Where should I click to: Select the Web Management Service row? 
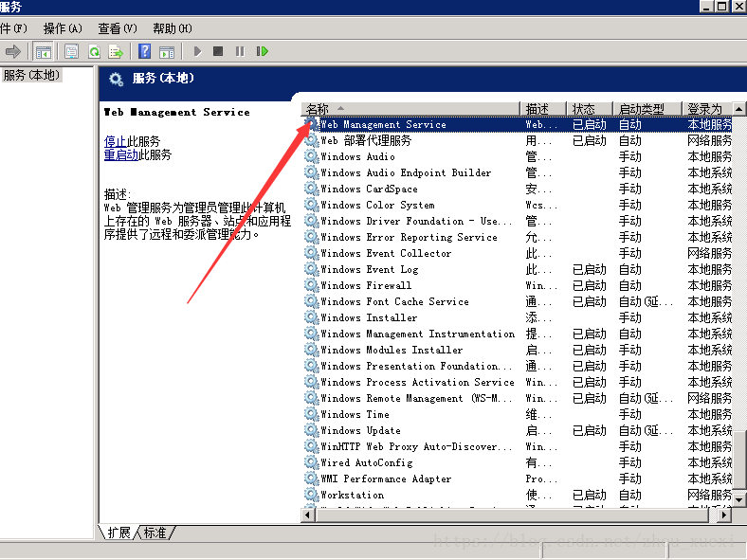click(x=519, y=124)
